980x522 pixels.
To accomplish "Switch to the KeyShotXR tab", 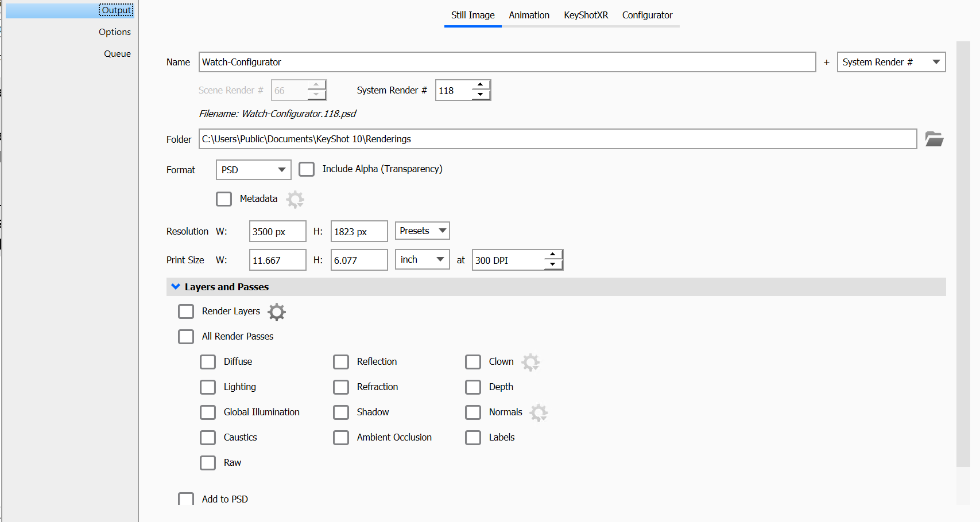I will (x=586, y=15).
